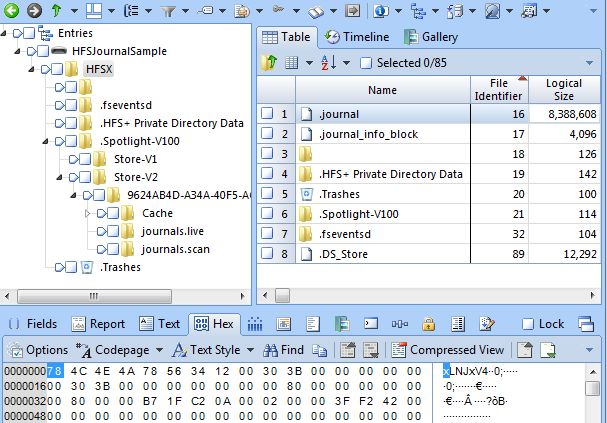Click the hex byte 78 at offset 0
The image size is (607, 423).
tap(55, 371)
